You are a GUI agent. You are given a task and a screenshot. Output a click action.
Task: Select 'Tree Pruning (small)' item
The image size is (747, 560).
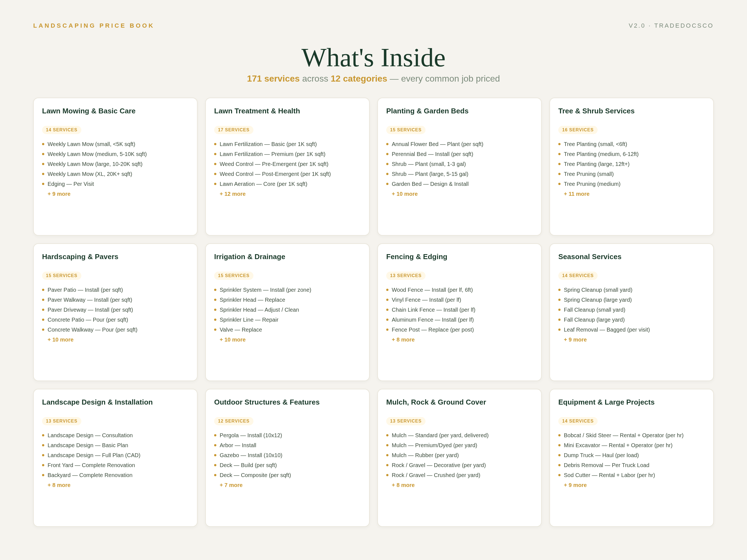(x=589, y=174)
